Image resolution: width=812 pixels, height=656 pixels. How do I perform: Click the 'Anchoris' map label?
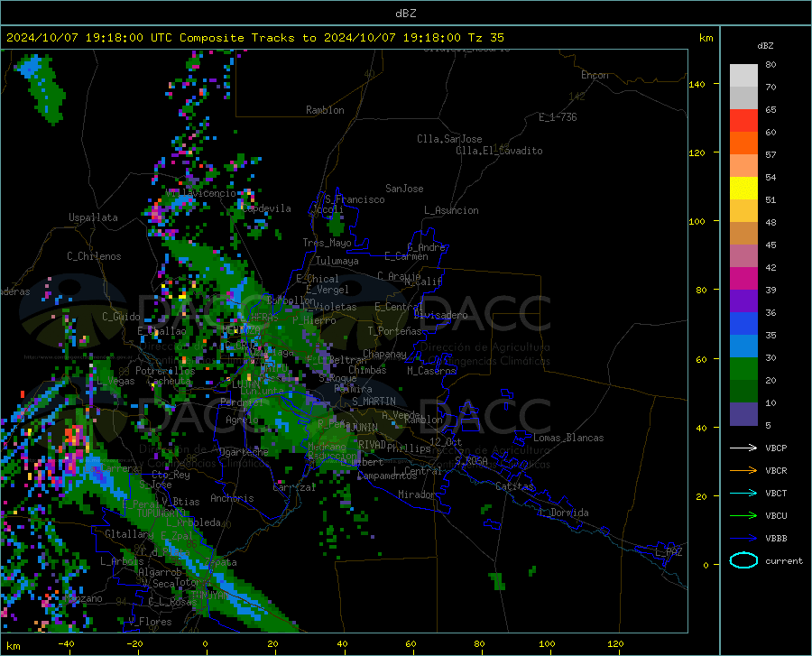(232, 498)
